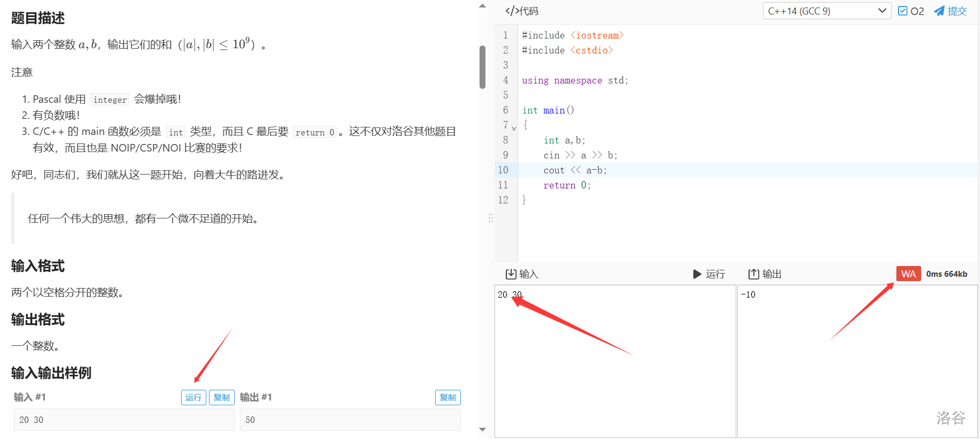
Task: Click the code brackets icon beside 代码
Action: [x=512, y=11]
